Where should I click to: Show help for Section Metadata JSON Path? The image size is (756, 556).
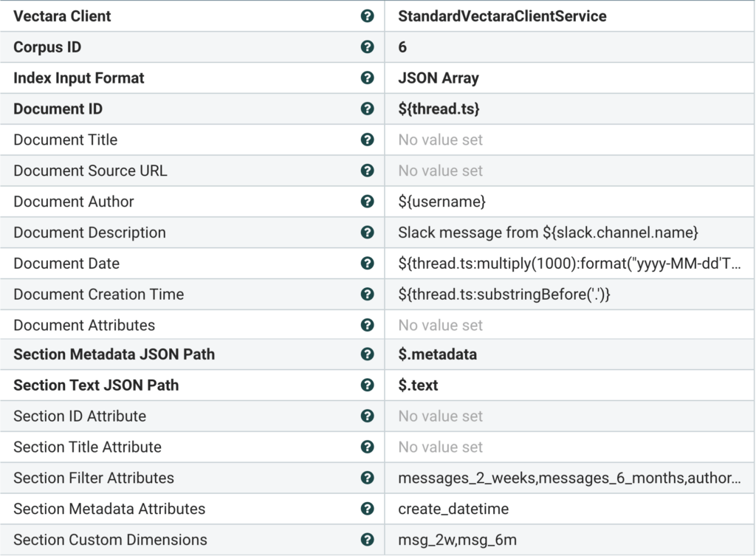(x=367, y=354)
